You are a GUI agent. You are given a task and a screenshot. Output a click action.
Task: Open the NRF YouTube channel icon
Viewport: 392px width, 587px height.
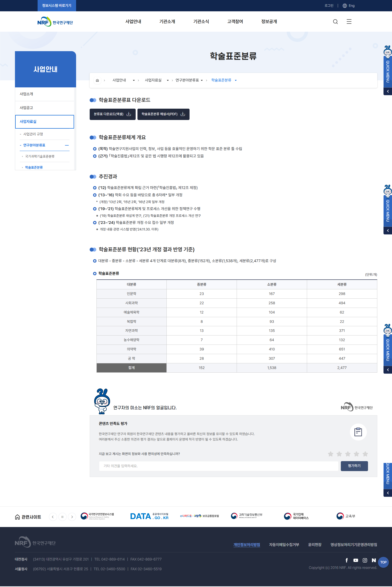click(x=356, y=560)
